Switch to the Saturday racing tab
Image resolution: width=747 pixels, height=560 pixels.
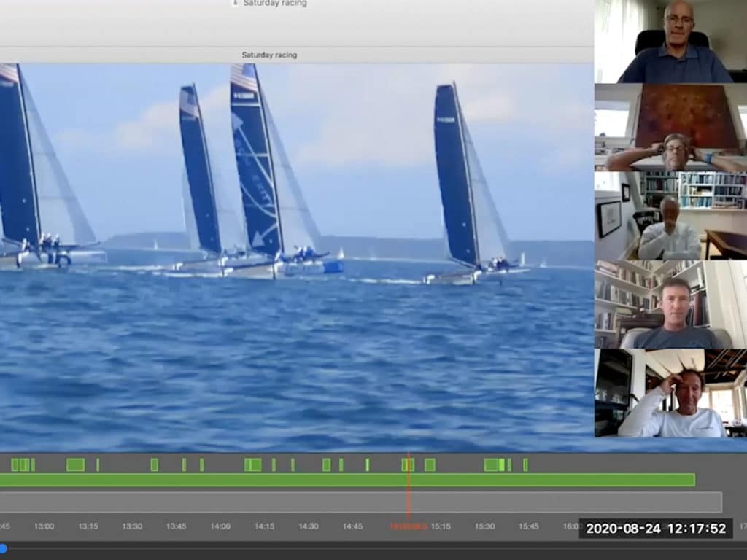pos(269,55)
